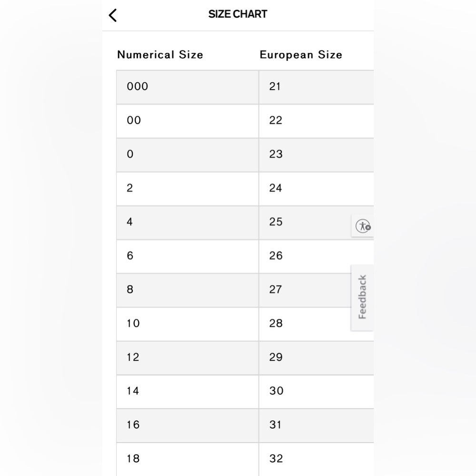Select the European Size column header
Viewport: 476px width, 476px height.
point(301,55)
